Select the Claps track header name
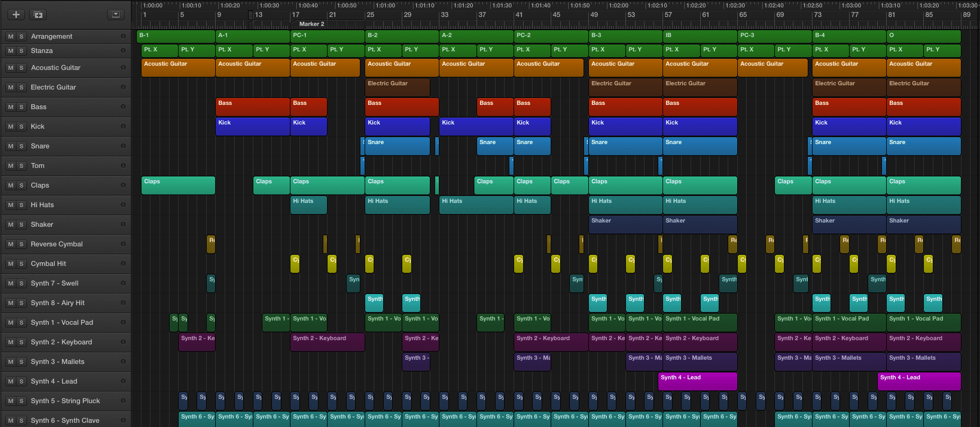The height and width of the screenshot is (427, 980). 40,185
